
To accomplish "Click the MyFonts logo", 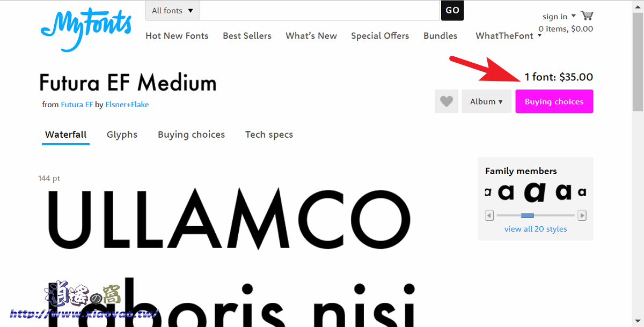I will tap(86, 29).
